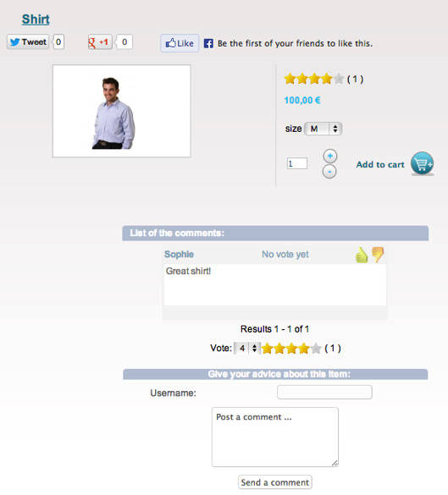
Task: Click the Post a comment textarea
Action: pyautogui.click(x=275, y=437)
